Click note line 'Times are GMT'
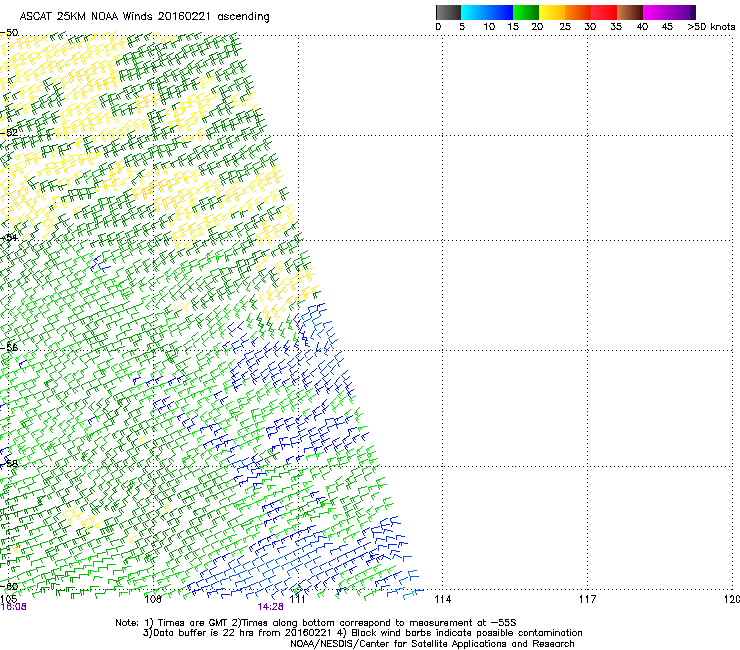Viewport: 740px width, 650px height. (193, 623)
